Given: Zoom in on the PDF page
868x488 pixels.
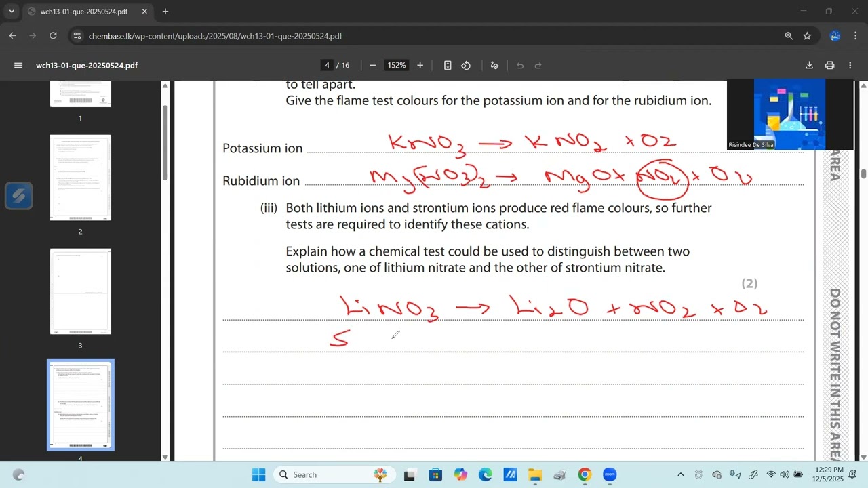Looking at the screenshot, I should tap(420, 66).
